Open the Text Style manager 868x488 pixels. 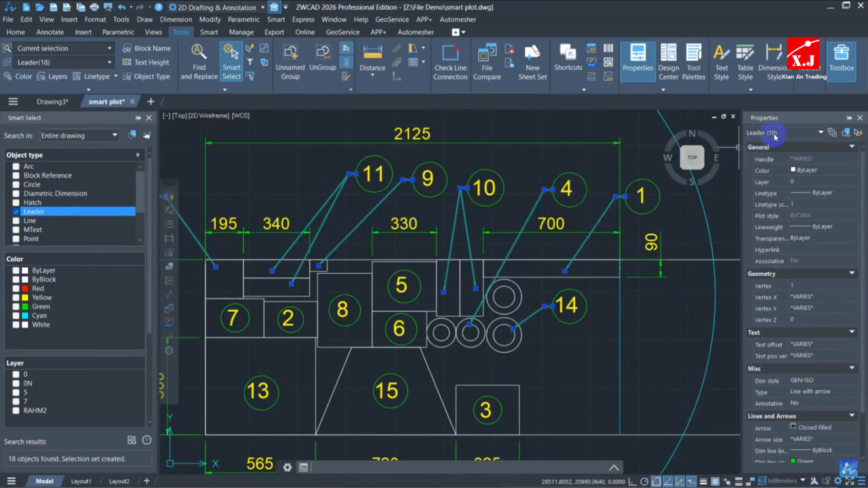click(x=721, y=61)
